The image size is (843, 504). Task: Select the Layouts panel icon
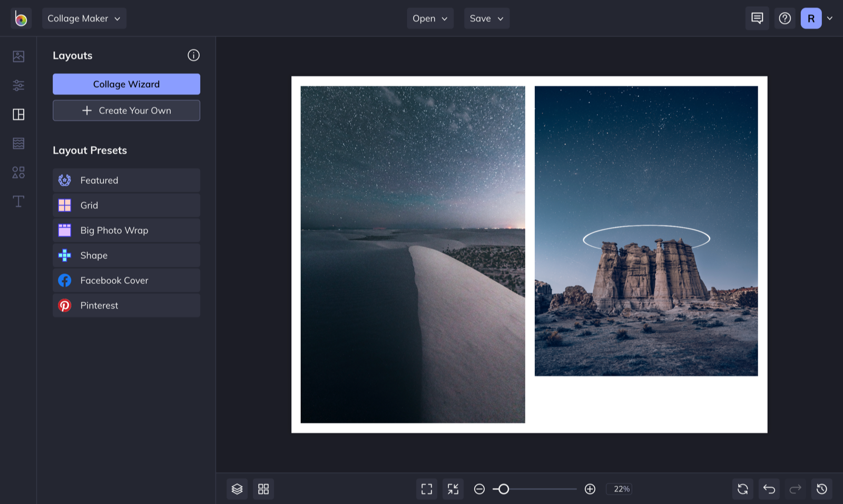tap(18, 114)
